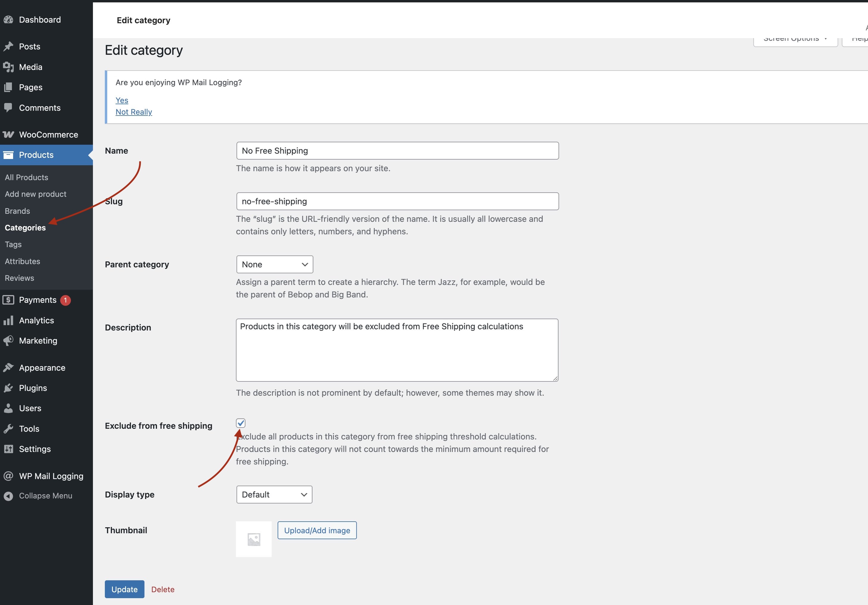Go to the Tags submenu item
The image size is (868, 605).
click(x=13, y=244)
